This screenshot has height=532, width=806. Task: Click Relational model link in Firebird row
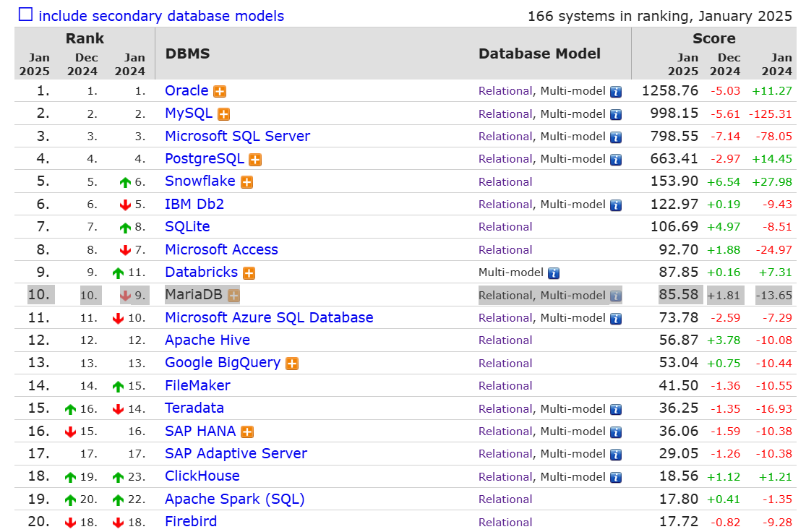coord(505,522)
